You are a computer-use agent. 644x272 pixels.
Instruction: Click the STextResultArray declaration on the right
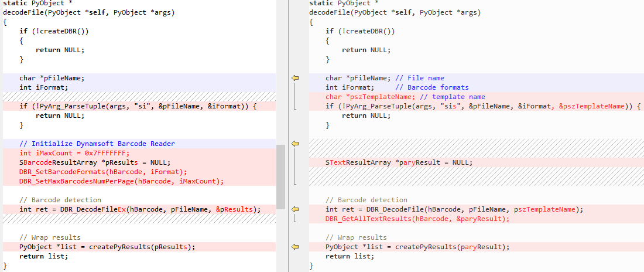399,162
